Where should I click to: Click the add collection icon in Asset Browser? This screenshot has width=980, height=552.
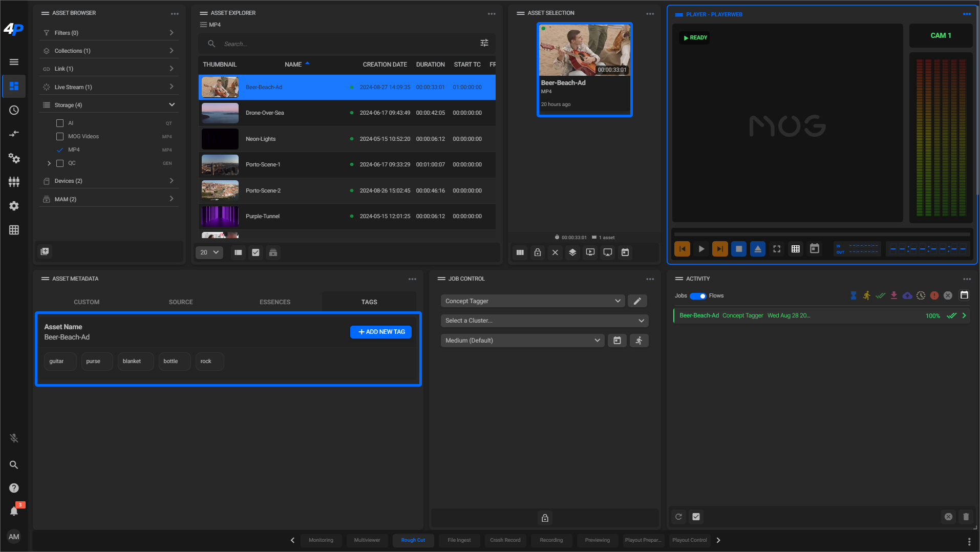click(x=45, y=251)
